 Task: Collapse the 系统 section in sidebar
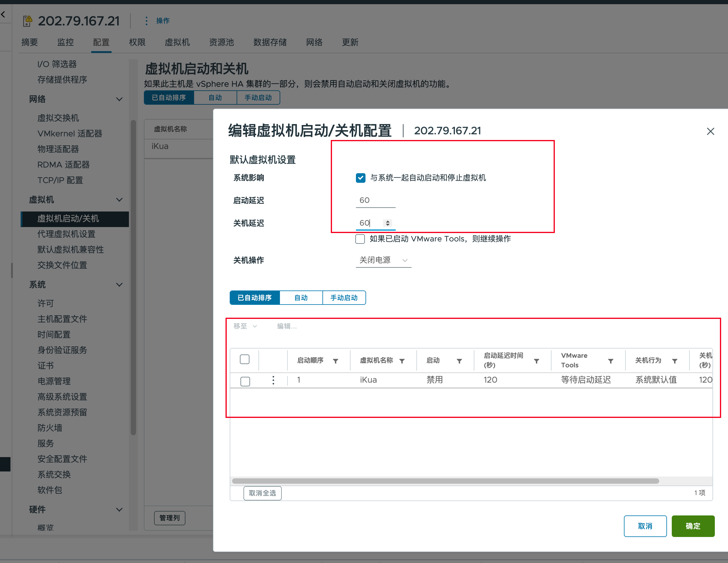click(119, 285)
